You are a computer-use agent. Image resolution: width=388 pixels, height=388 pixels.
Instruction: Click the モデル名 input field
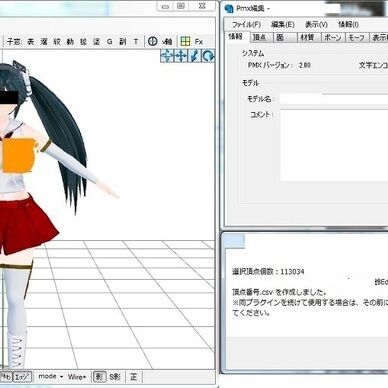click(x=334, y=99)
